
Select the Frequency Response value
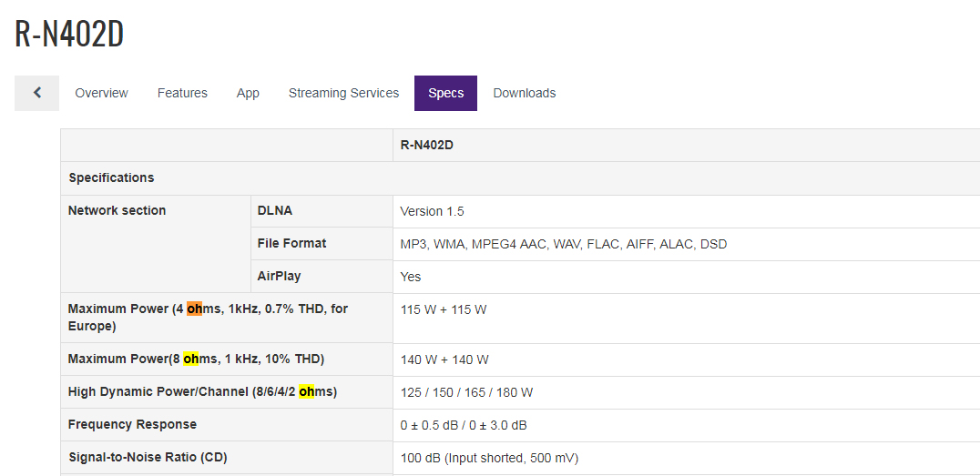point(464,425)
